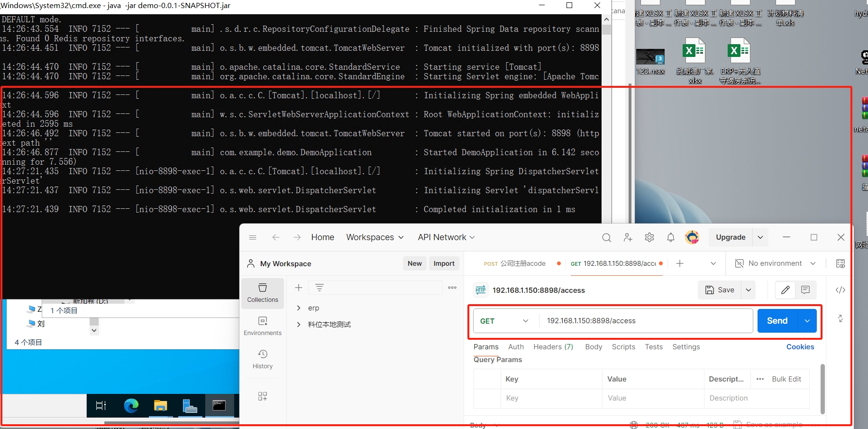Open the comments icon beside the pencil
The image size is (868, 429).
[805, 290]
